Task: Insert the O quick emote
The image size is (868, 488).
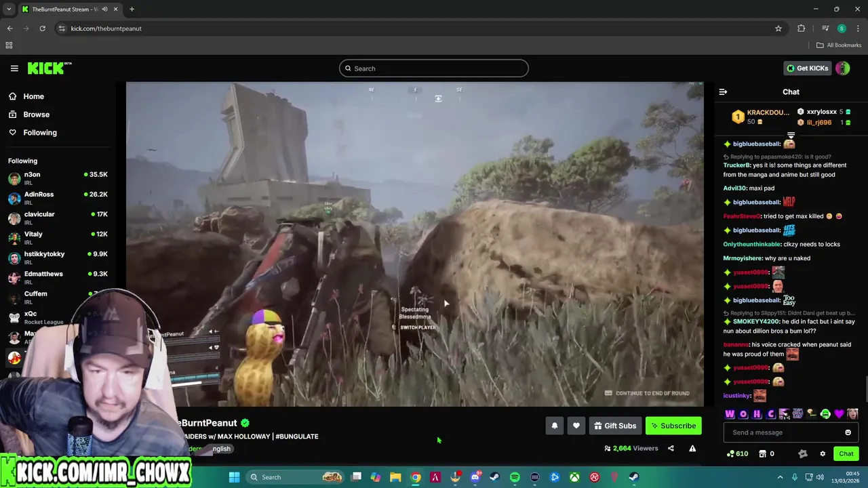Action: point(743,414)
